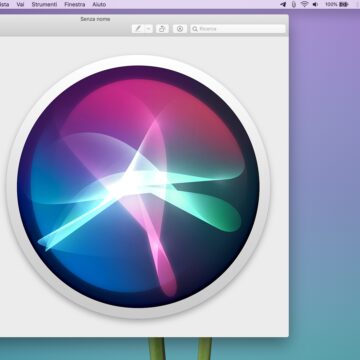Open the Vai menu
This screenshot has height=360, width=360.
click(x=20, y=4)
